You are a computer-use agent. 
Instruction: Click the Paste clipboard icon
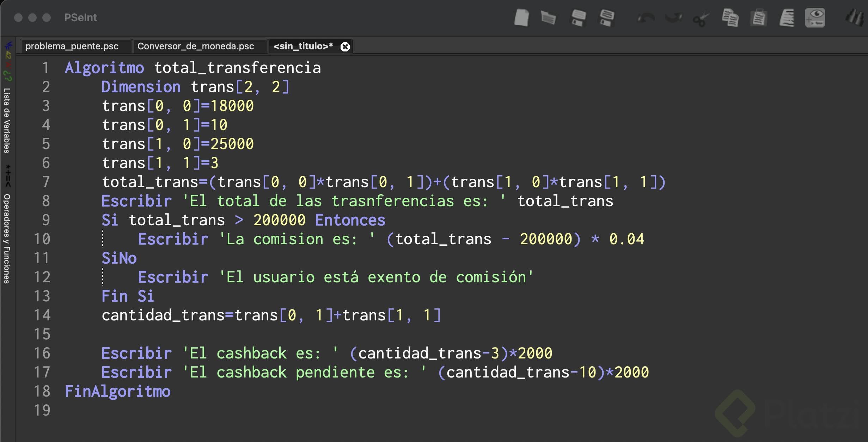pyautogui.click(x=759, y=18)
